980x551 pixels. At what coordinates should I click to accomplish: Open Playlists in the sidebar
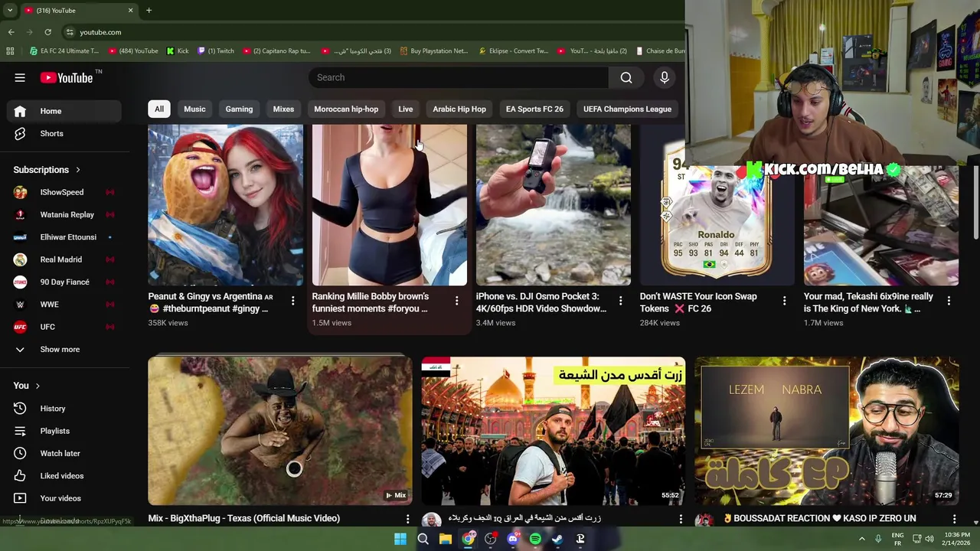click(x=66, y=431)
